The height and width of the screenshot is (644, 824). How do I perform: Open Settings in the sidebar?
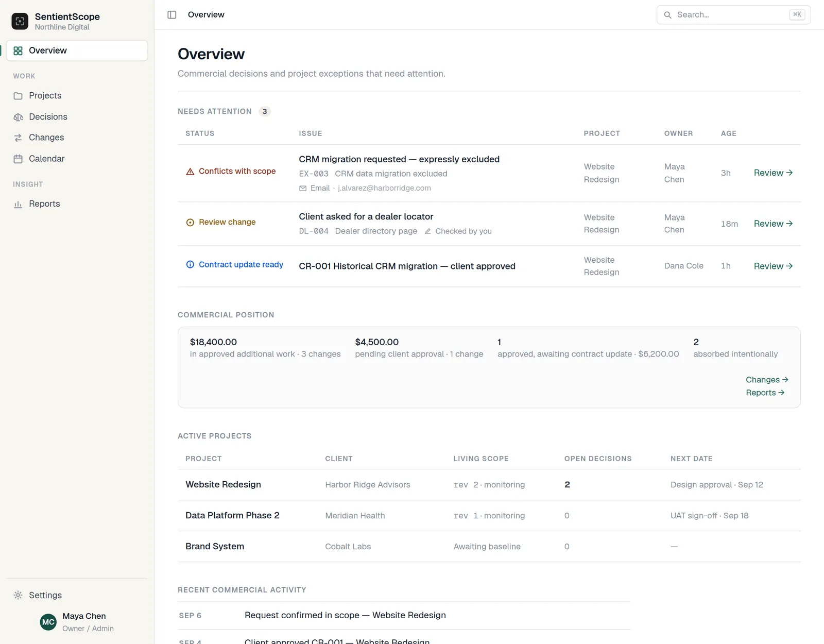pyautogui.click(x=77, y=595)
